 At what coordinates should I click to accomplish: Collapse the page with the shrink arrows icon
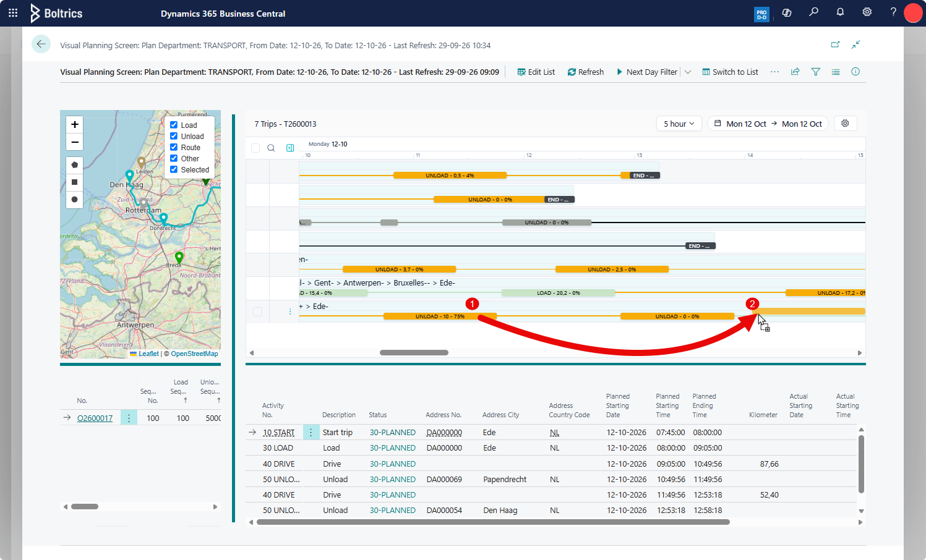tap(855, 45)
